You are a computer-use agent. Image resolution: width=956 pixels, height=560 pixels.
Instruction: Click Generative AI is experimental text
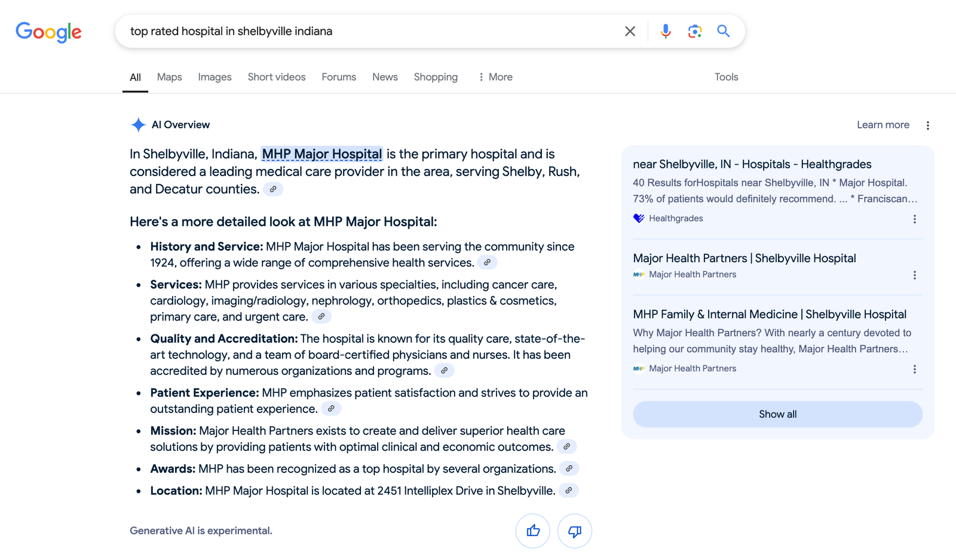201,531
